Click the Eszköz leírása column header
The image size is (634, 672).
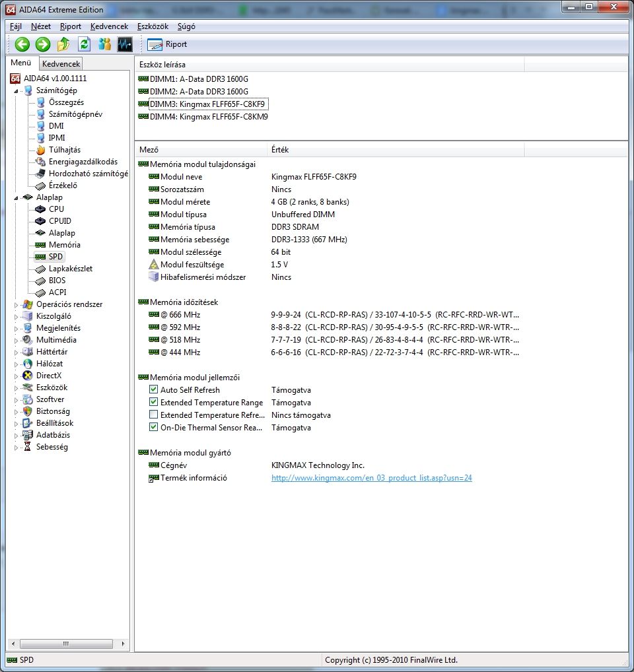click(x=330, y=65)
